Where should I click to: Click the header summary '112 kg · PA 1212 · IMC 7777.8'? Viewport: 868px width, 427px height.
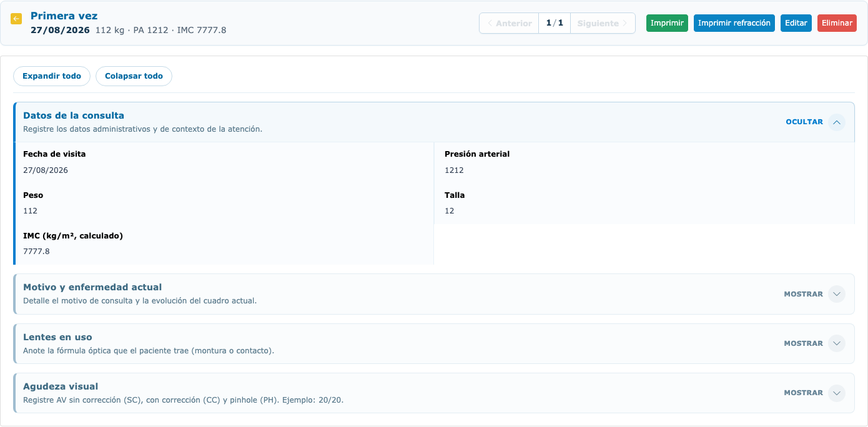160,30
